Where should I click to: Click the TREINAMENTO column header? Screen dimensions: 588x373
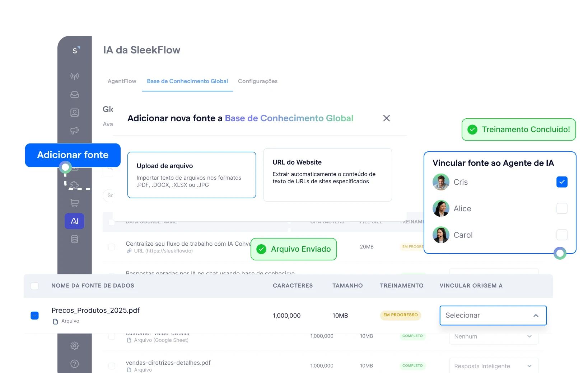(402, 286)
